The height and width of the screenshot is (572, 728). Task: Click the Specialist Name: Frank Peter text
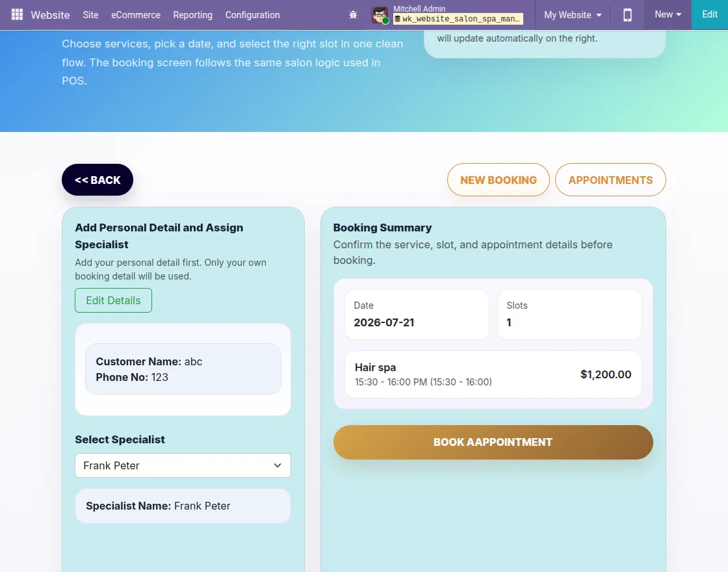[158, 506]
